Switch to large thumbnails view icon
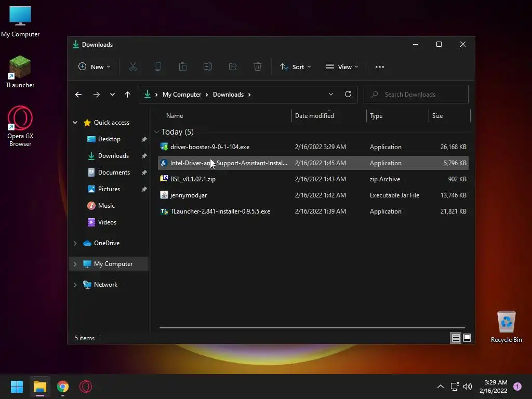The image size is (532, 399). (x=467, y=338)
